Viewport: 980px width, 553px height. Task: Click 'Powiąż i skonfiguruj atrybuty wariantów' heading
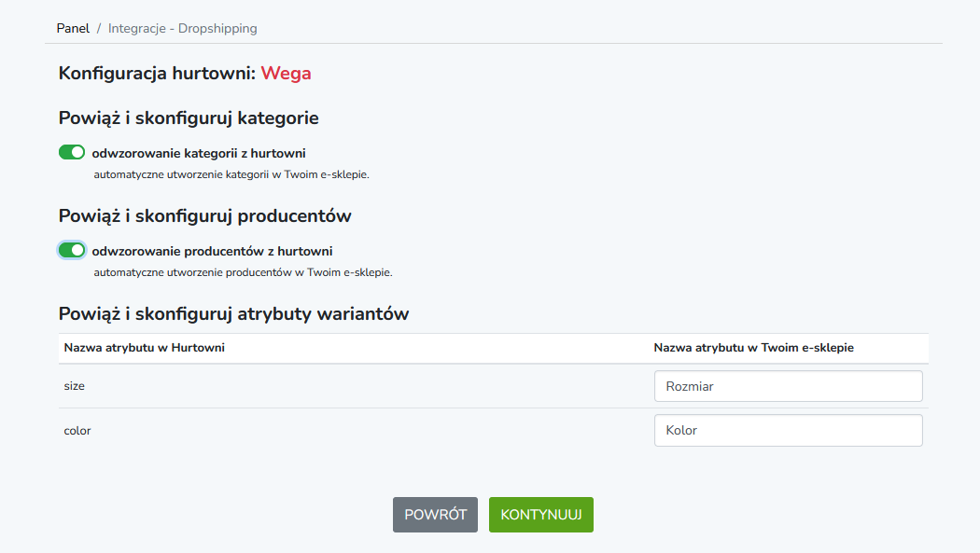tap(233, 313)
